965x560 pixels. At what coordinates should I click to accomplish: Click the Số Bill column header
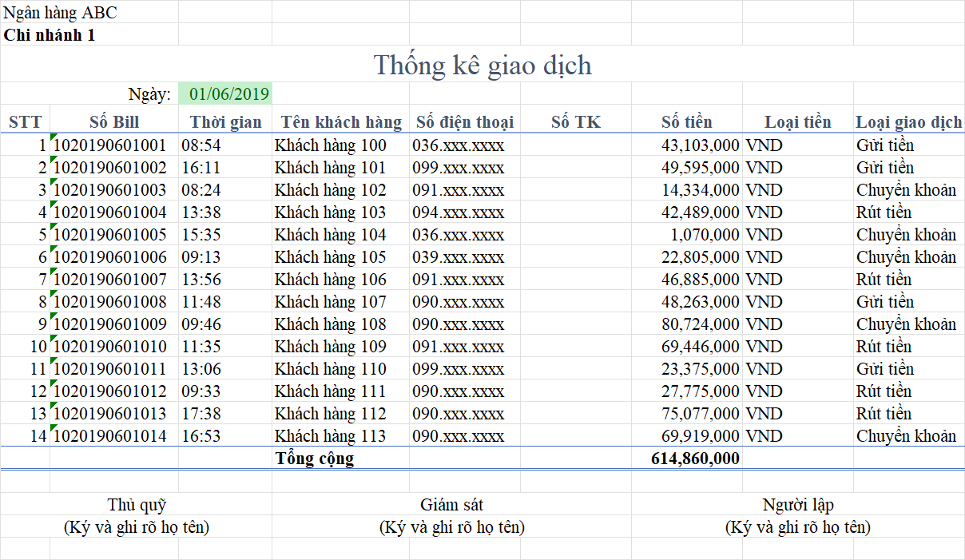pyautogui.click(x=114, y=122)
